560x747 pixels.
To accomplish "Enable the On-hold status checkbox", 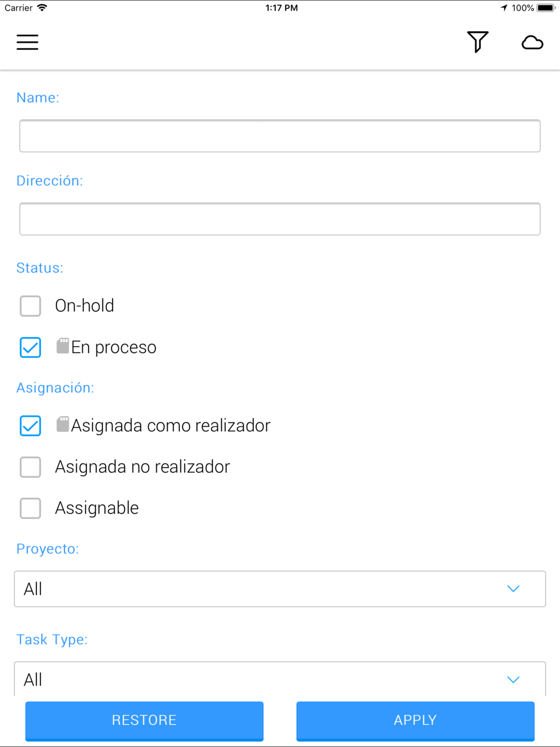I will [30, 306].
